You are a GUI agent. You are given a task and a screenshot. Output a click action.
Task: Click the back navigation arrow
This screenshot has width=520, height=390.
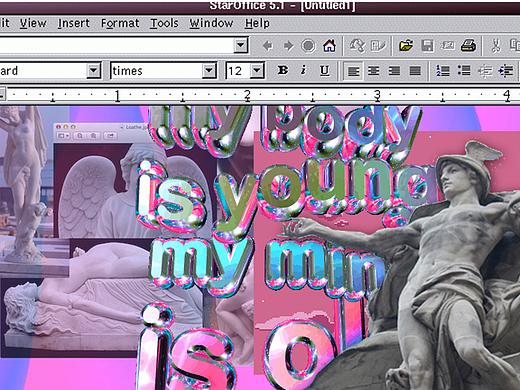coord(267,45)
